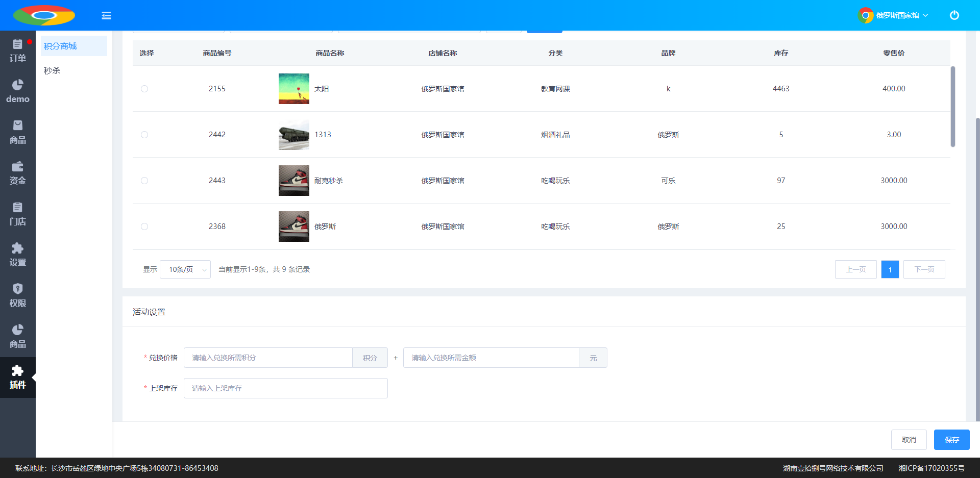The height and width of the screenshot is (478, 980).
Task: Open the 俄罗斯国家馆 account dropdown
Action: tap(901, 15)
